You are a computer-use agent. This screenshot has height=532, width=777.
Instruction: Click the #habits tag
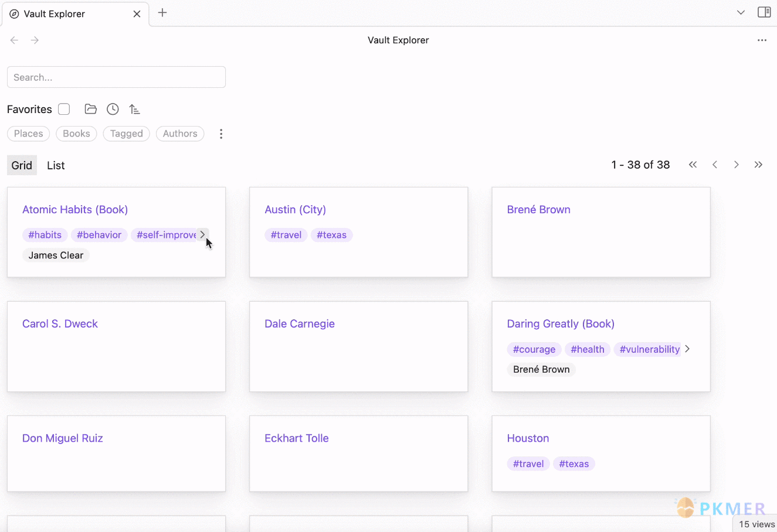(x=45, y=235)
